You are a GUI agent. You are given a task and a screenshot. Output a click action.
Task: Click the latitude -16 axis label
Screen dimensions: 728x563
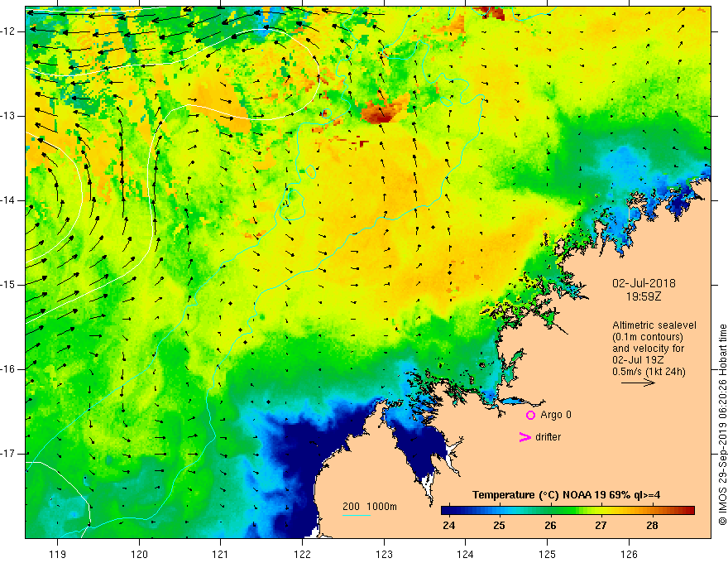(x=9, y=369)
